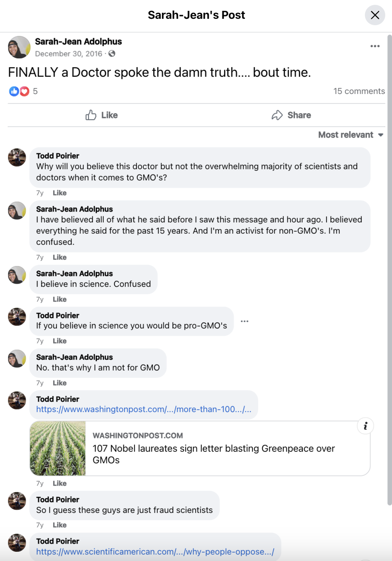Click the Share button with arrow icon
This screenshot has height=561, width=392.
[x=291, y=115]
